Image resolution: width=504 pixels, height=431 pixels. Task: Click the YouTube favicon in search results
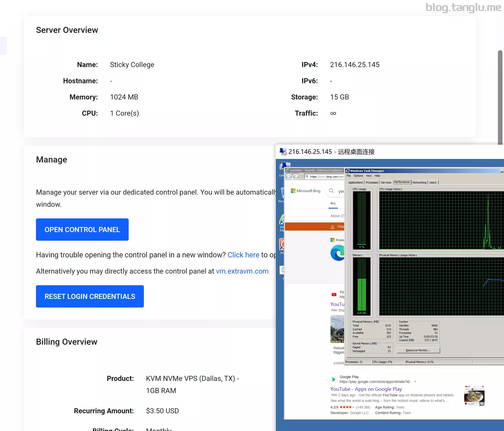coord(334,295)
